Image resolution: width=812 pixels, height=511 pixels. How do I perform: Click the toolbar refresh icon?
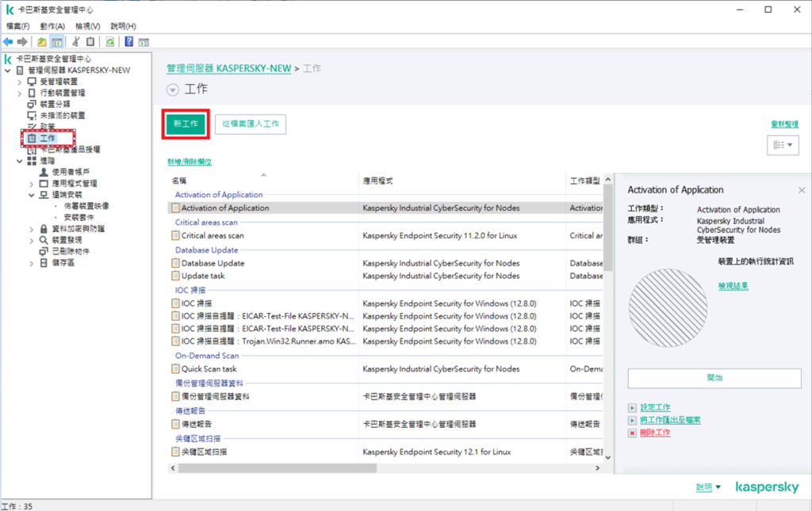109,42
